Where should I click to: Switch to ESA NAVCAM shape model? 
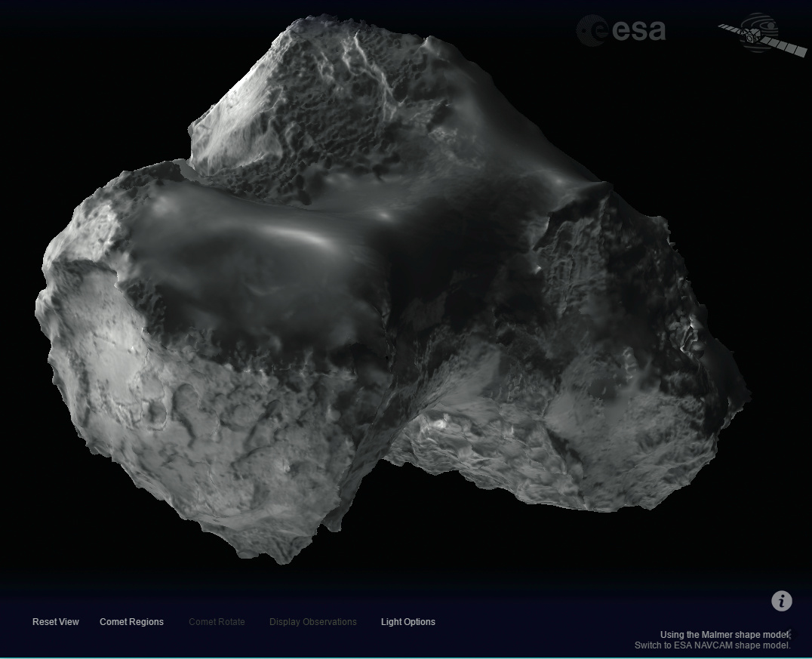(x=712, y=645)
